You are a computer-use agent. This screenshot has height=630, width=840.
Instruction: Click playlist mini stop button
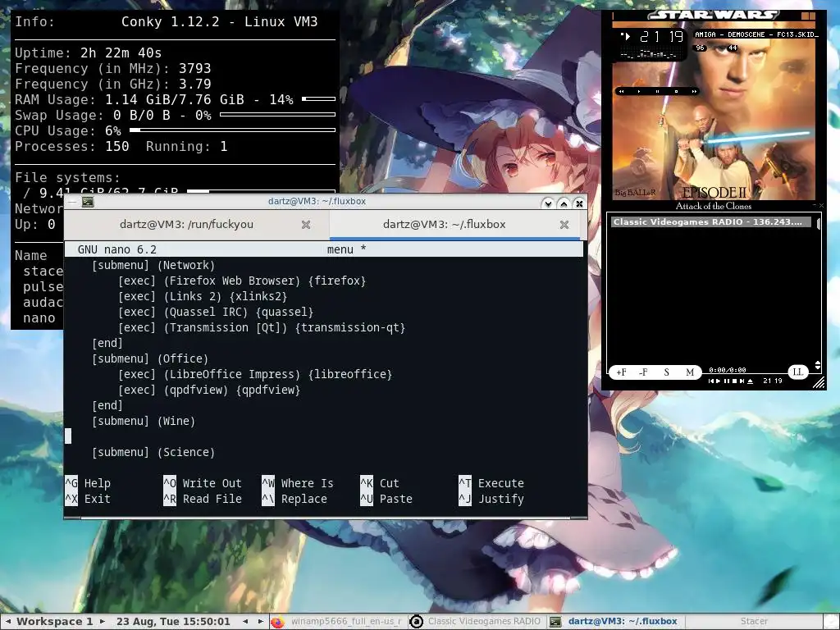pyautogui.click(x=734, y=381)
